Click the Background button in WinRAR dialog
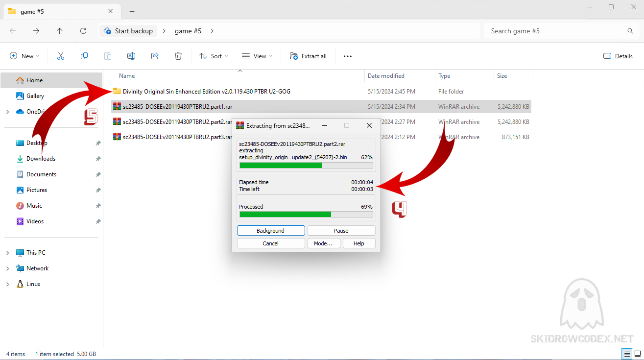 coord(271,231)
